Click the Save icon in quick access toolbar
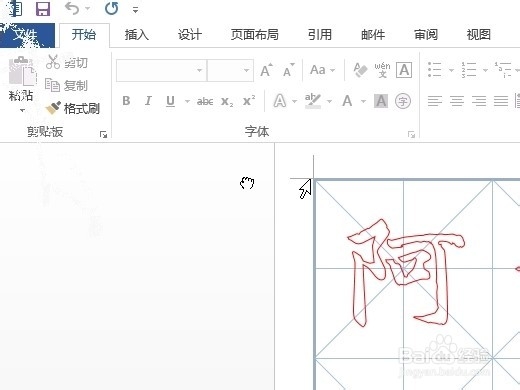This screenshot has height=390, width=520. pyautogui.click(x=43, y=9)
